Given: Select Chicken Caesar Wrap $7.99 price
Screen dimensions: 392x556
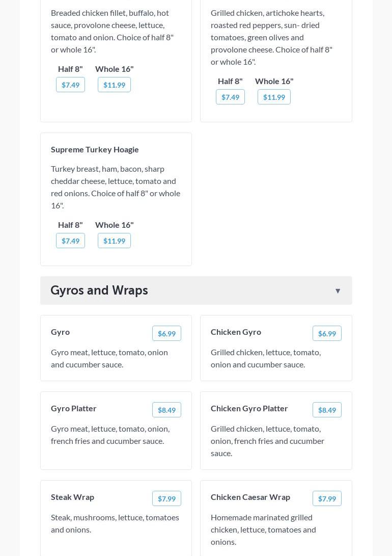Looking at the screenshot, I should [327, 498].
